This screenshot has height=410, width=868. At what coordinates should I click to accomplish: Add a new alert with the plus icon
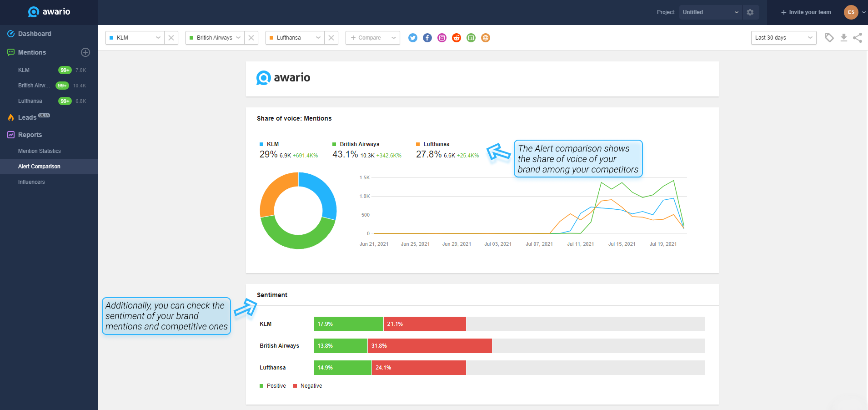(x=85, y=52)
